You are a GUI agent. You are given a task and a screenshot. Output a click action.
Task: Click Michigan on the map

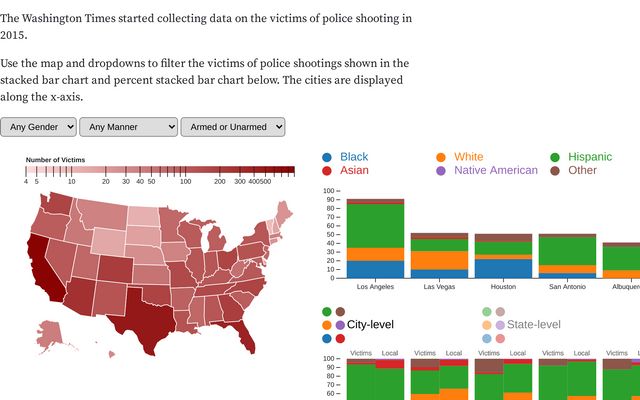(216, 239)
